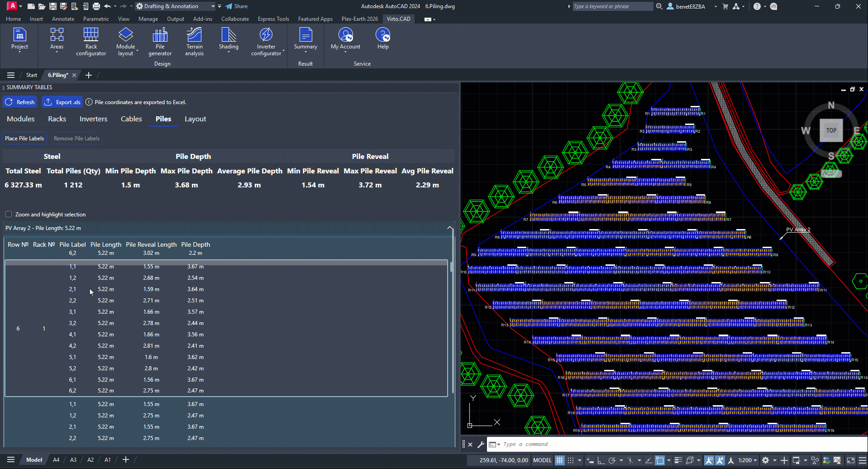Enable Zoom and highlight selection checkbox
Viewport: 868px width, 469px height.
[x=9, y=214]
